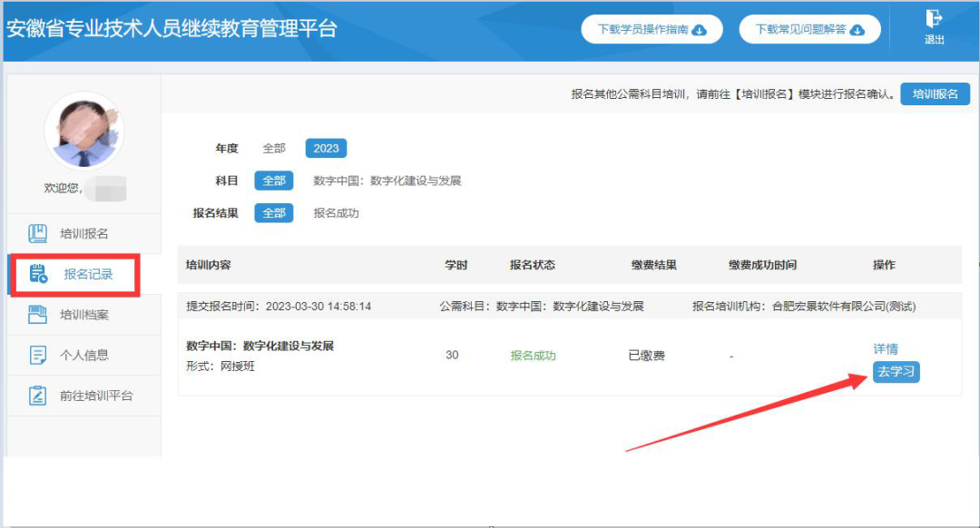This screenshot has width=980, height=528.
Task: Click the user avatar photo
Action: pyautogui.click(x=86, y=132)
